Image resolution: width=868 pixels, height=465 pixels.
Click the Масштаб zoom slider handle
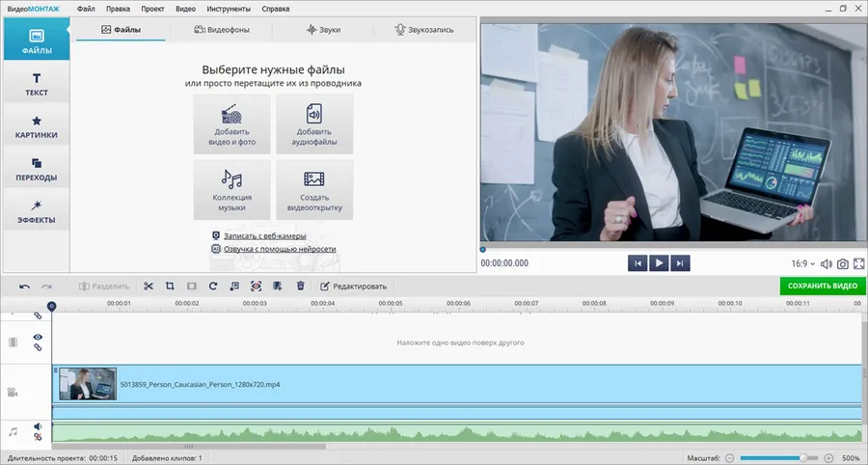(x=803, y=458)
